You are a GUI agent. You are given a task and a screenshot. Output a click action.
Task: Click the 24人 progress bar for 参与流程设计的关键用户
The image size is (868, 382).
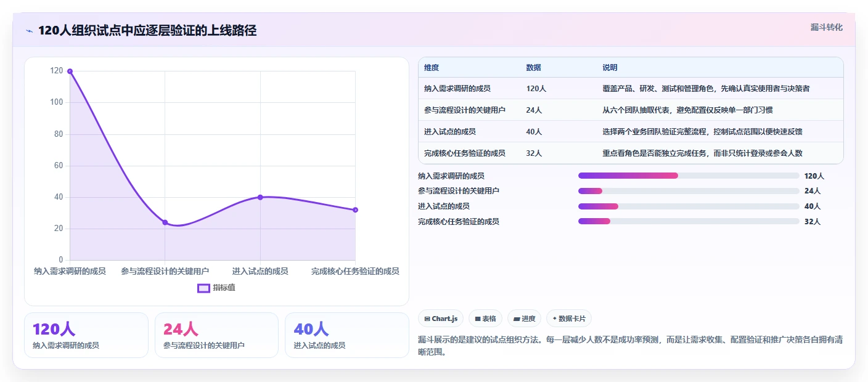click(689, 191)
